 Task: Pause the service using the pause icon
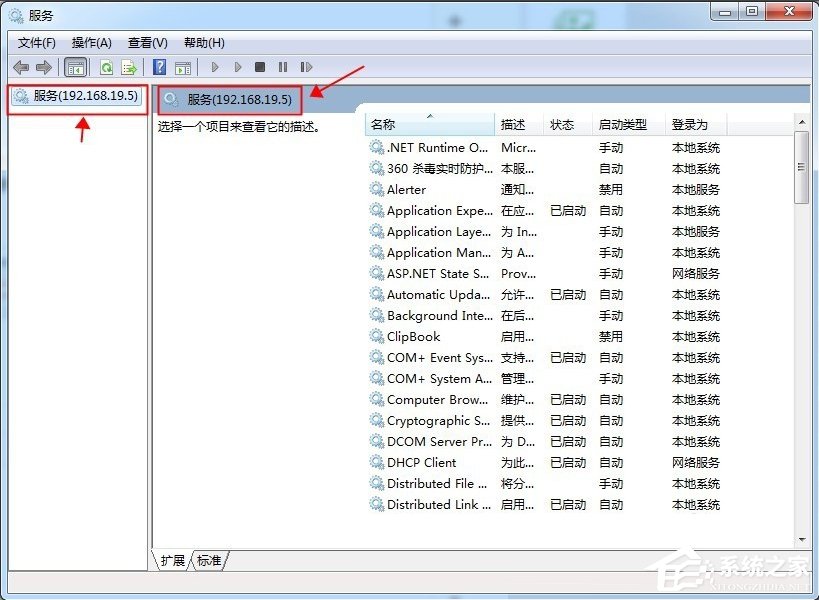283,67
